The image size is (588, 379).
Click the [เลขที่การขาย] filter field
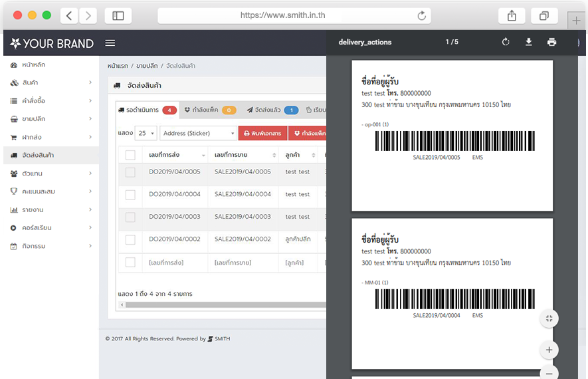(243, 263)
